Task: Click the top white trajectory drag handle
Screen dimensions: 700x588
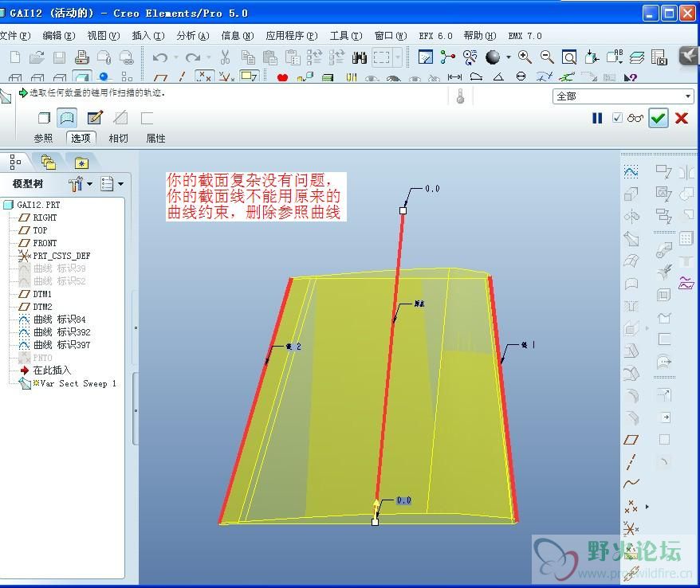Action: point(403,210)
